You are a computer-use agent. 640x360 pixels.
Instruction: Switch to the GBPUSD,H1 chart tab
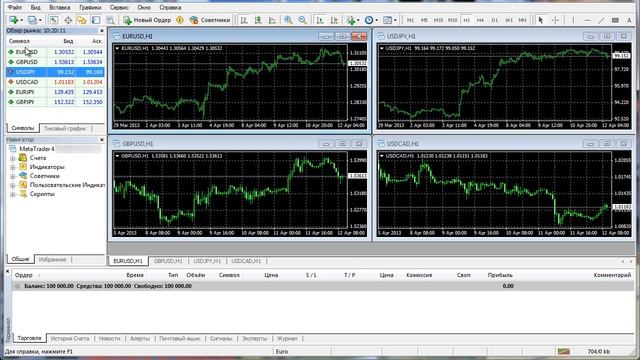tap(168, 261)
